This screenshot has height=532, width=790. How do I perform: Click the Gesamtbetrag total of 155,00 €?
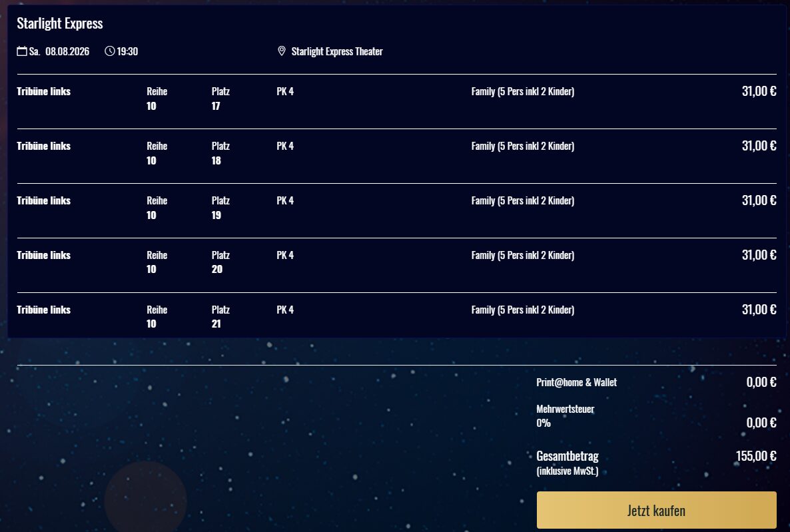(756, 456)
